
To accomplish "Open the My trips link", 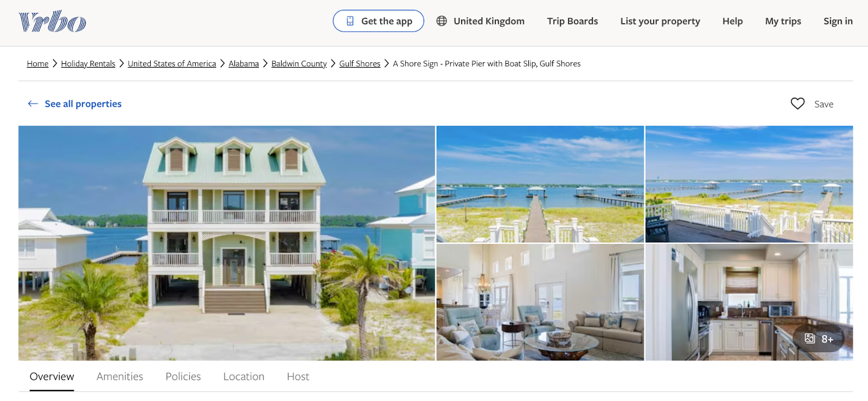I will click(783, 21).
